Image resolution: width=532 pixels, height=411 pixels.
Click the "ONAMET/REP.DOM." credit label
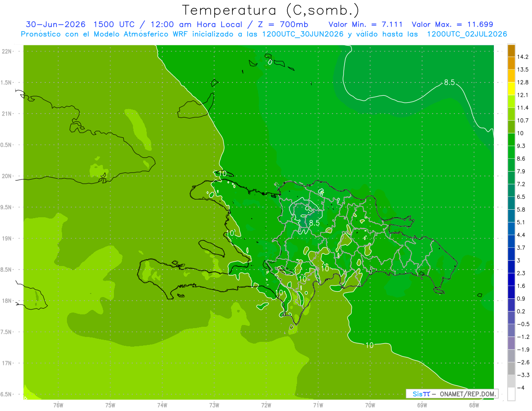click(468, 394)
